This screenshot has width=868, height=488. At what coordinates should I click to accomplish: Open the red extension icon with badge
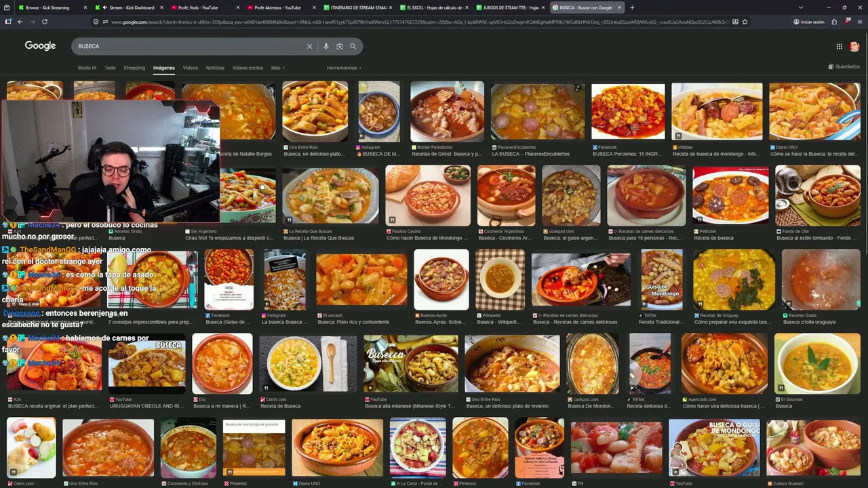click(x=848, y=22)
